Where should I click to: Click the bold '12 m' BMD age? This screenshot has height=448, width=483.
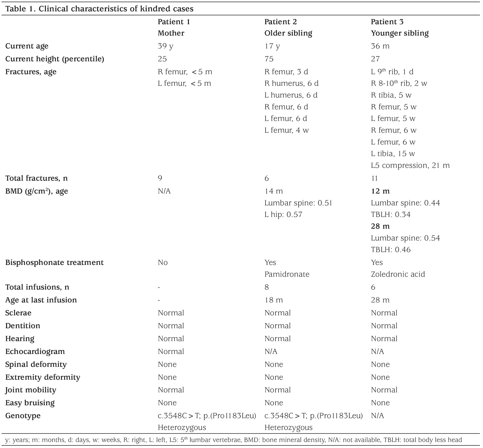pyautogui.click(x=380, y=191)
